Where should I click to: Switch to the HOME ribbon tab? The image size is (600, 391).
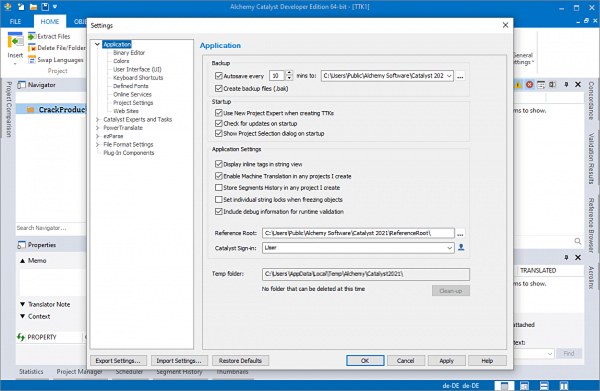(50, 21)
